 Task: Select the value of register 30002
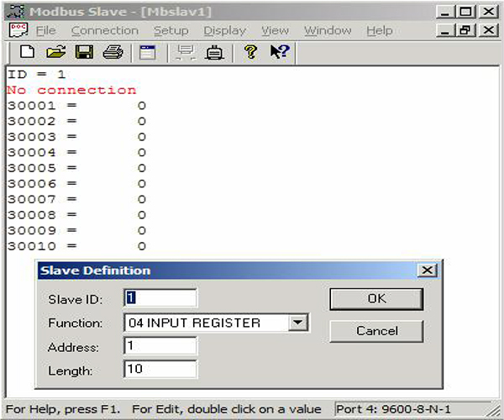click(x=142, y=121)
